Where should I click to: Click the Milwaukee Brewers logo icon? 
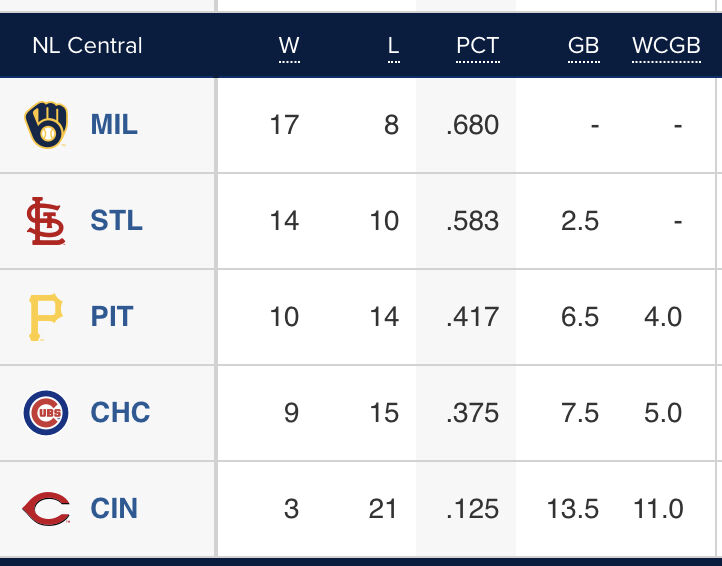click(46, 125)
